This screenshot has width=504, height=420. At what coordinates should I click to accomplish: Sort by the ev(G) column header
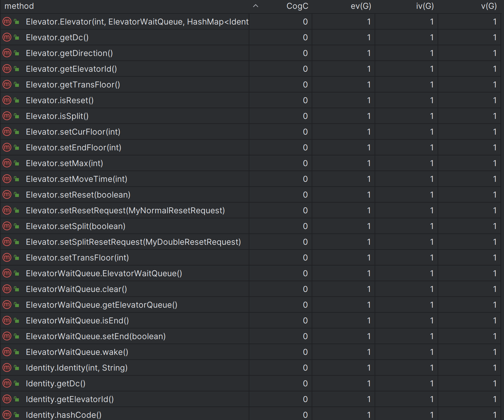coord(361,6)
